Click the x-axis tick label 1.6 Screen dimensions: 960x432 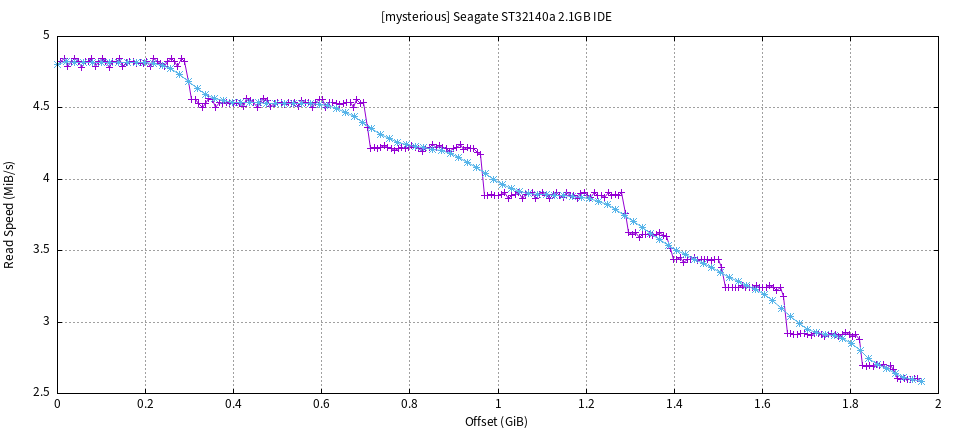pyautogui.click(x=762, y=404)
